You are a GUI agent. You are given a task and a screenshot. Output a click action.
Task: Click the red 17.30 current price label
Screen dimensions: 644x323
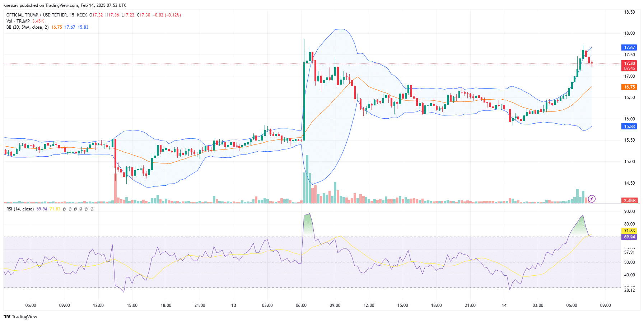pyautogui.click(x=629, y=63)
